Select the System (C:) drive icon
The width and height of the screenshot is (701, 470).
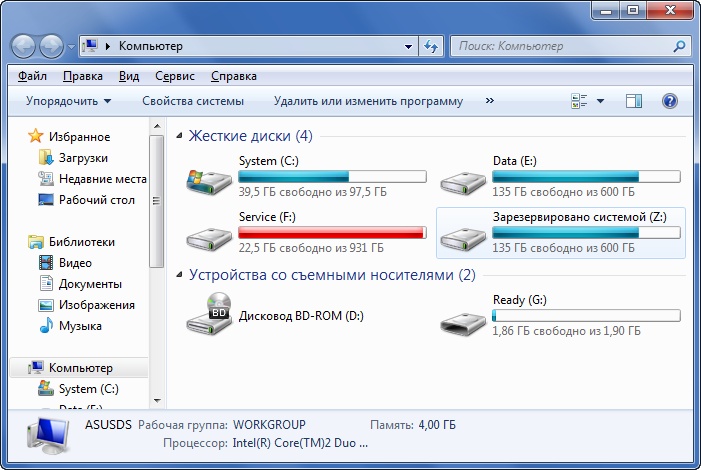(209, 182)
